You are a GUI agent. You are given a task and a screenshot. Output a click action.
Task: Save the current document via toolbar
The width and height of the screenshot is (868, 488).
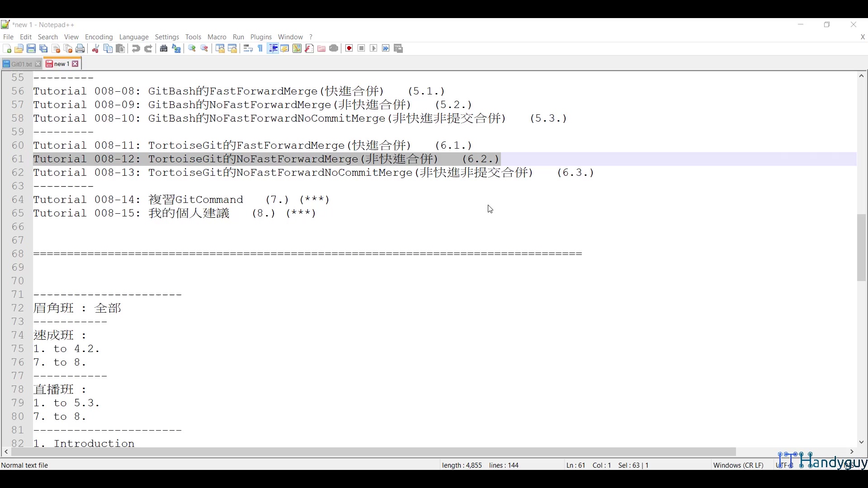[31, 49]
